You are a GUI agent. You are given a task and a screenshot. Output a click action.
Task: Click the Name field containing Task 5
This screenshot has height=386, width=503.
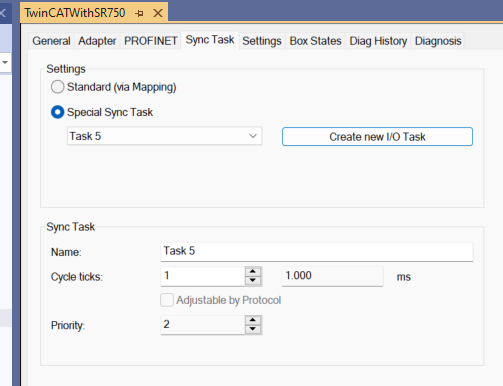317,251
